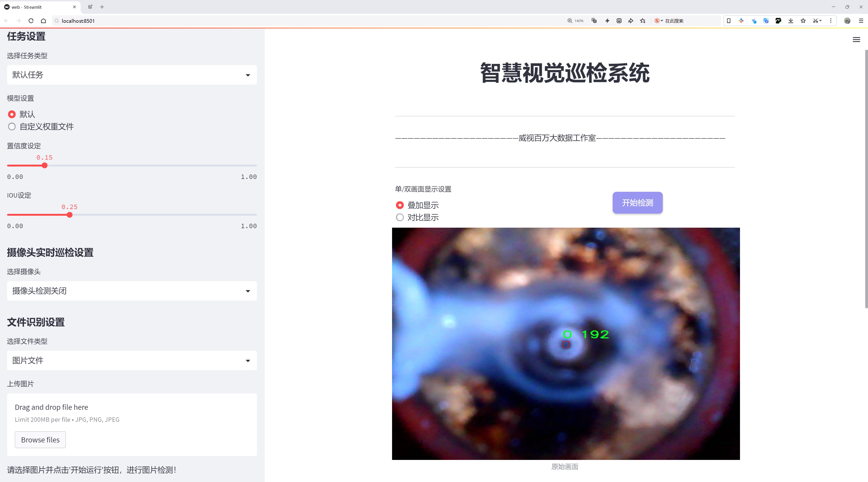Expand the 摄像头检测关闭 camera dropdown
The width and height of the screenshot is (868, 482).
coord(132,291)
